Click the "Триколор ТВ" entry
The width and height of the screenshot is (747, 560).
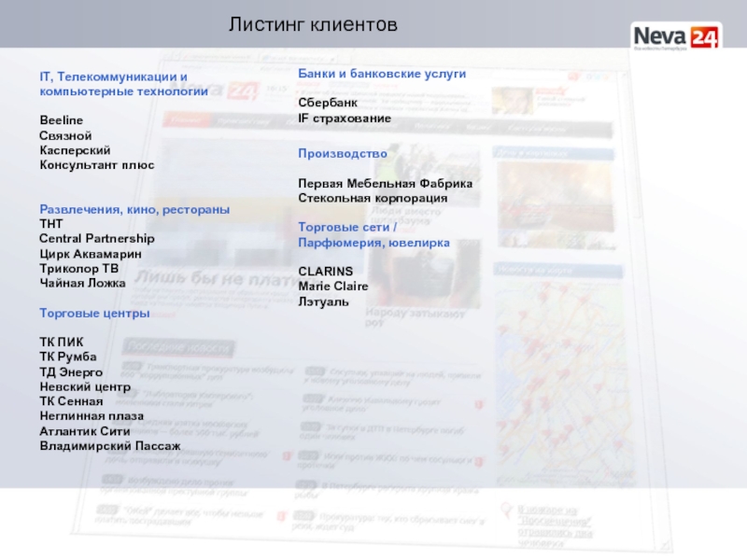(79, 269)
